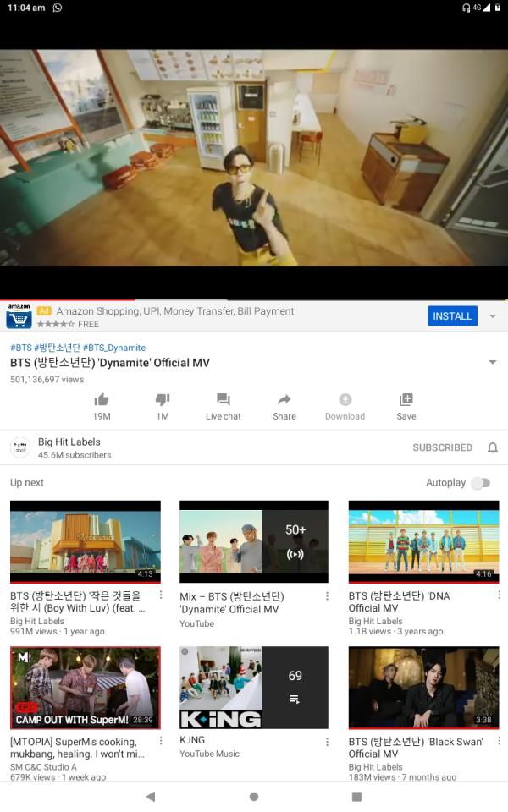The height and width of the screenshot is (812, 508).
Task: Open options menu for K.iNG playlist
Action: coord(327,742)
